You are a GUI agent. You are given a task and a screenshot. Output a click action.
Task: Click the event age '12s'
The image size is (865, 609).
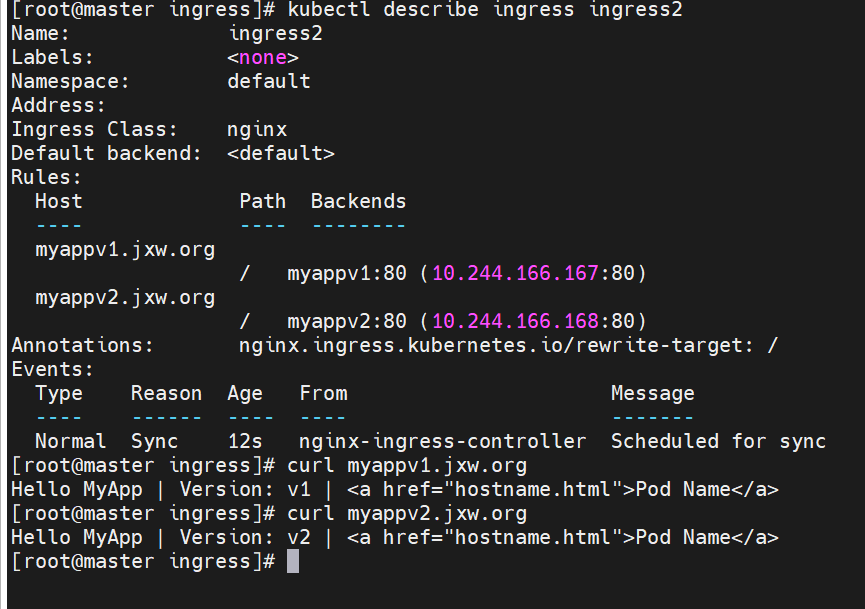click(x=245, y=442)
